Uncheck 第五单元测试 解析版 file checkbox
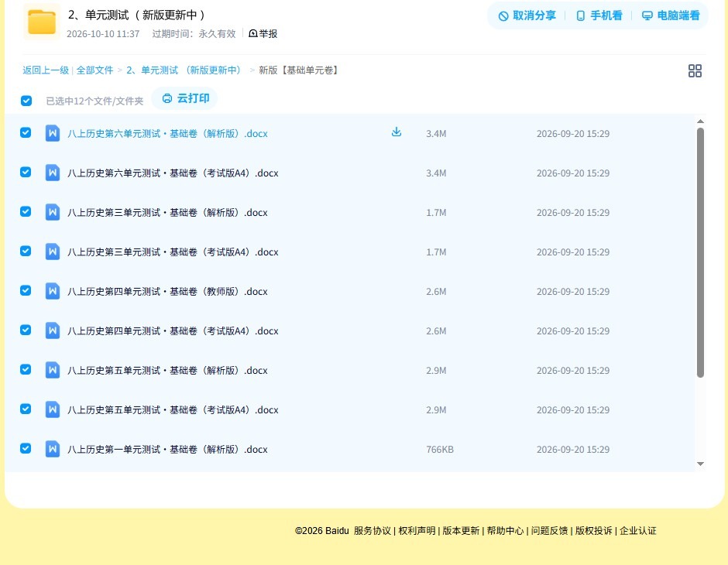728x565 pixels. [26, 369]
